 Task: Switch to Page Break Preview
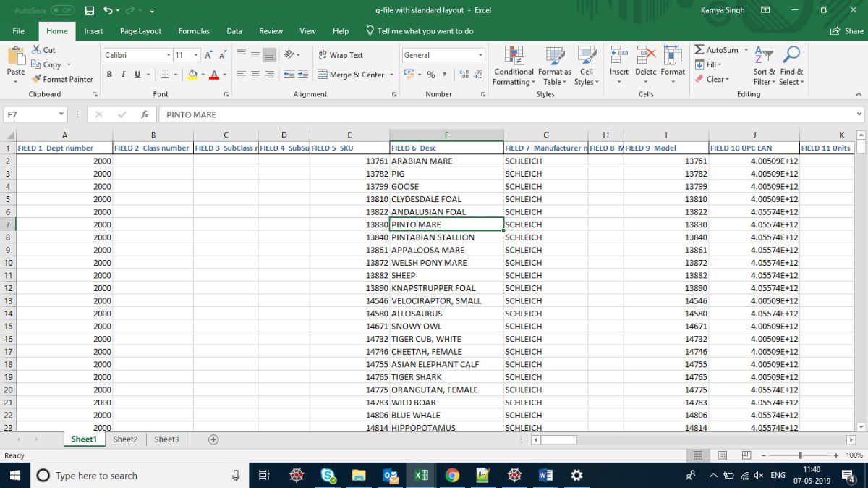pos(747,455)
